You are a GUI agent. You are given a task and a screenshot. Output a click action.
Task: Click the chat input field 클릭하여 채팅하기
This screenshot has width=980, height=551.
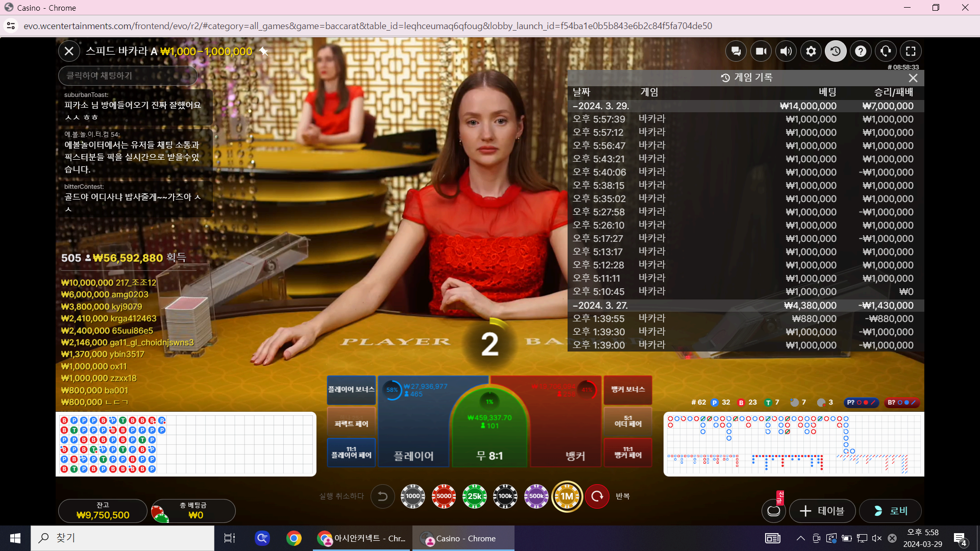(x=128, y=76)
